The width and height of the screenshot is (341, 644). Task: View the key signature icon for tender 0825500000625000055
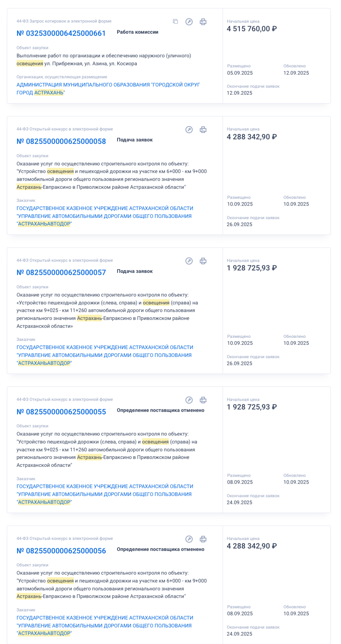point(189,400)
